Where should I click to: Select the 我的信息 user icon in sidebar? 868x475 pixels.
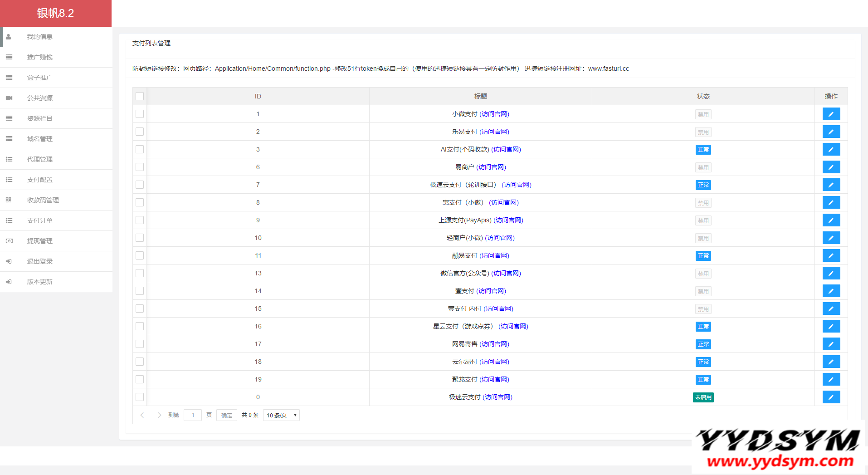coord(9,37)
